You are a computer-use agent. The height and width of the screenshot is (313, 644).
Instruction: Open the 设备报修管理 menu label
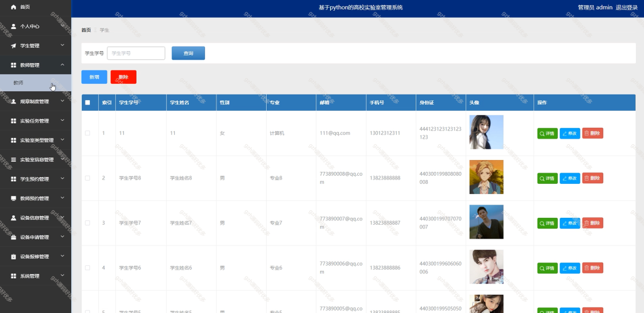pos(35,257)
